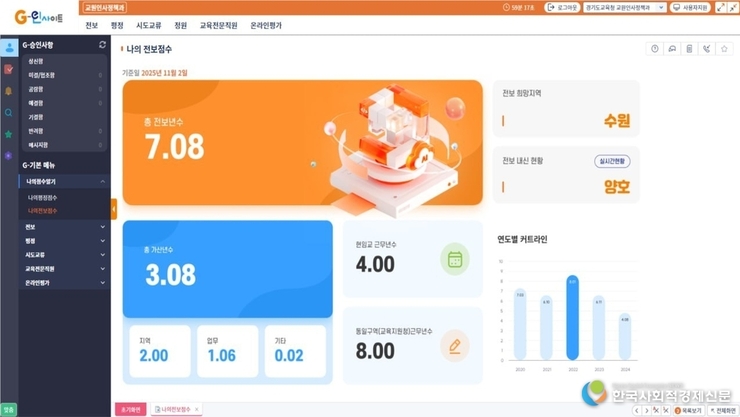Expand the 온라인평가 sidebar section
The height and width of the screenshot is (417, 740).
pos(65,283)
